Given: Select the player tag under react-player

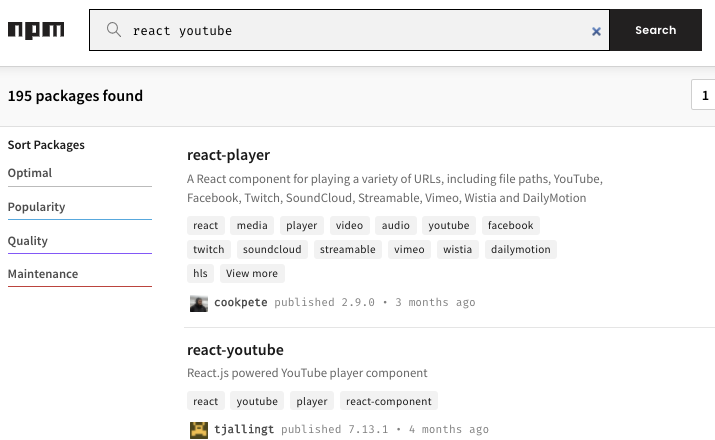Looking at the screenshot, I should click(x=301, y=225).
